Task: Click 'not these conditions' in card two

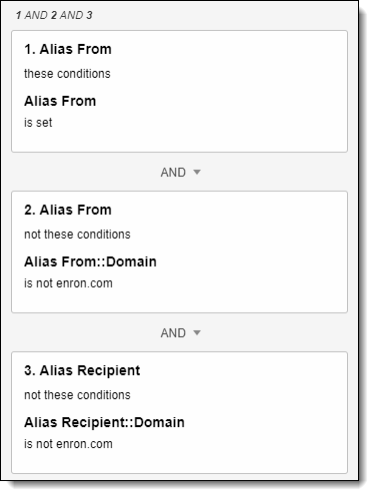Action: tap(77, 234)
